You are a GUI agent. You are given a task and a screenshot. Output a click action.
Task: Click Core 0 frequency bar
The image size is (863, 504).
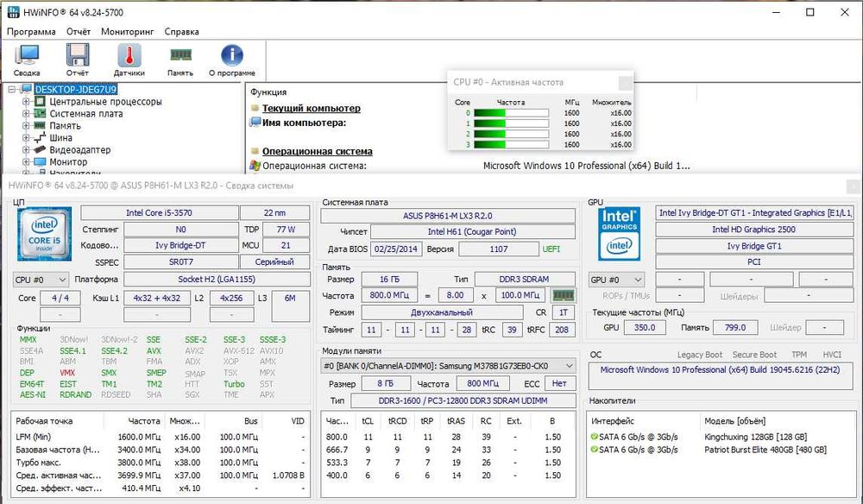[511, 113]
